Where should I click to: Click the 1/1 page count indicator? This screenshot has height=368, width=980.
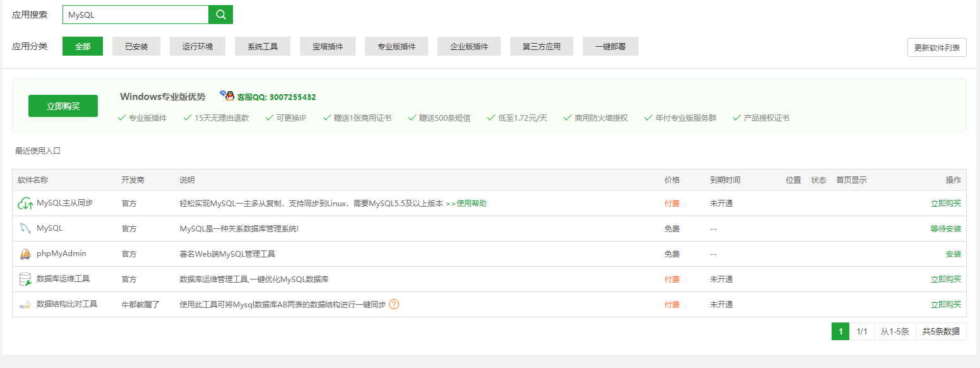(862, 331)
